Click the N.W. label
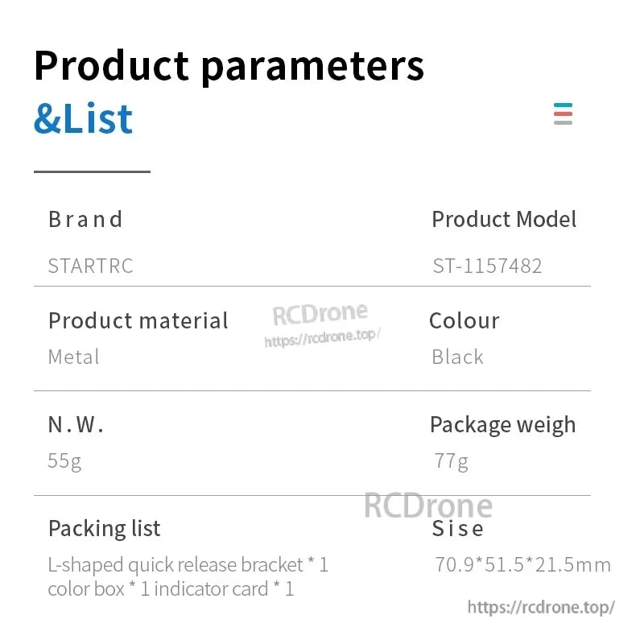This screenshot has height=644, width=644. [76, 424]
